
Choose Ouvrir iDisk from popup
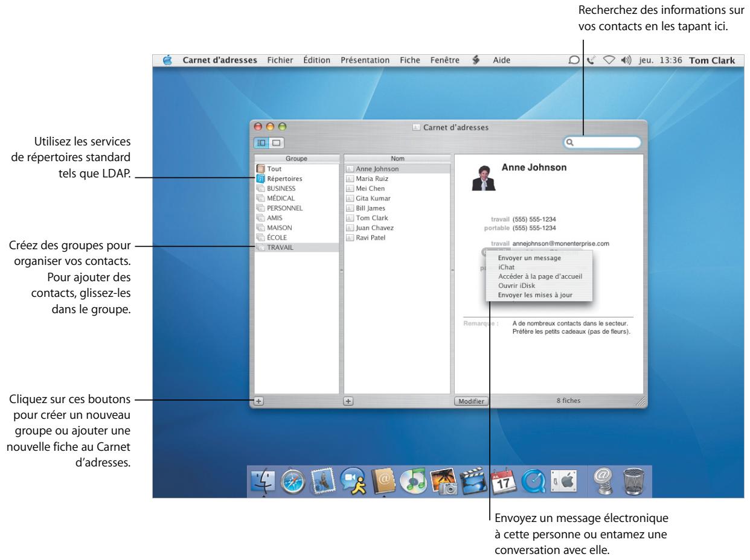tap(539, 285)
